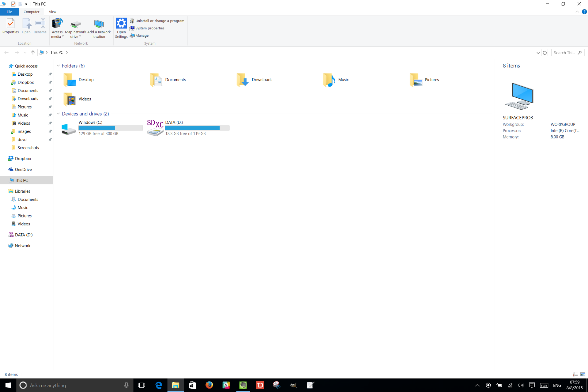Click Uninstall or change a program

point(160,21)
